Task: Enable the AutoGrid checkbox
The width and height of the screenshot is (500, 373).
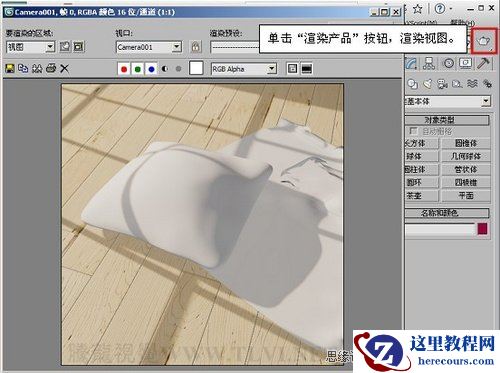Action: pos(413,131)
